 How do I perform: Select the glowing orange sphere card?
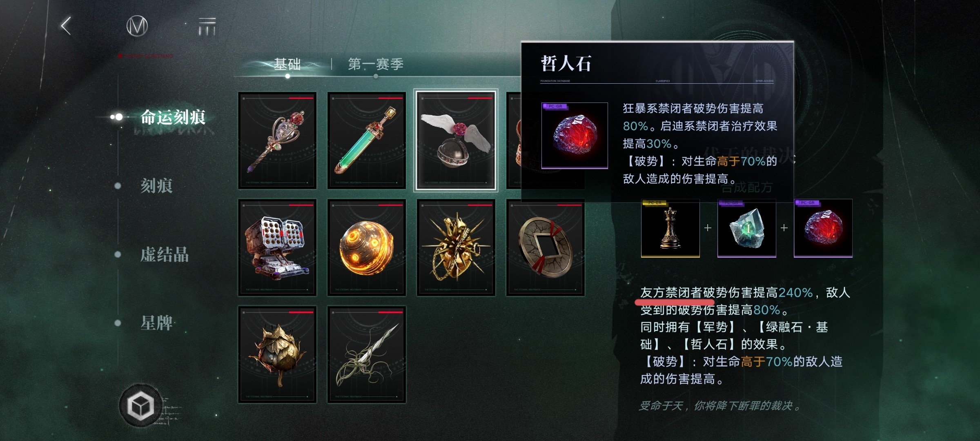367,247
